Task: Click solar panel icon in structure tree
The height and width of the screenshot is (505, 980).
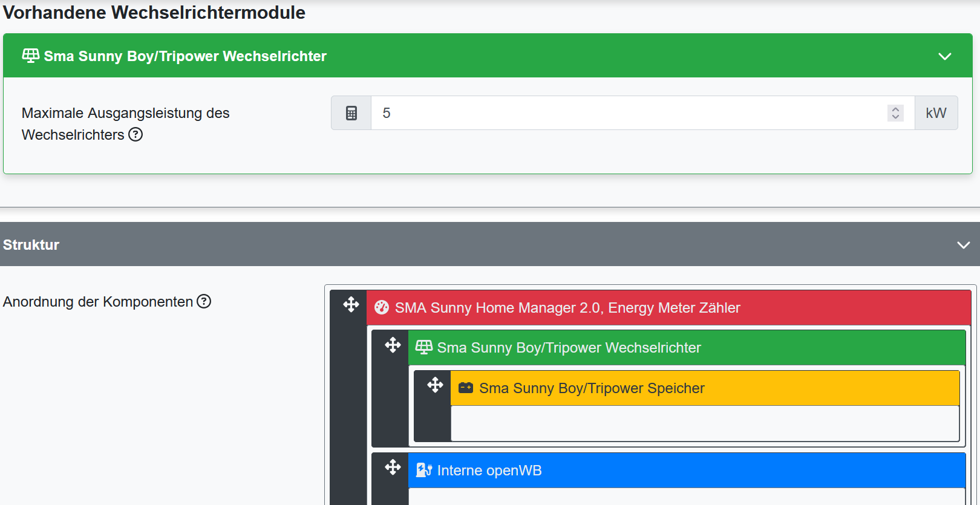Action: [x=424, y=347]
